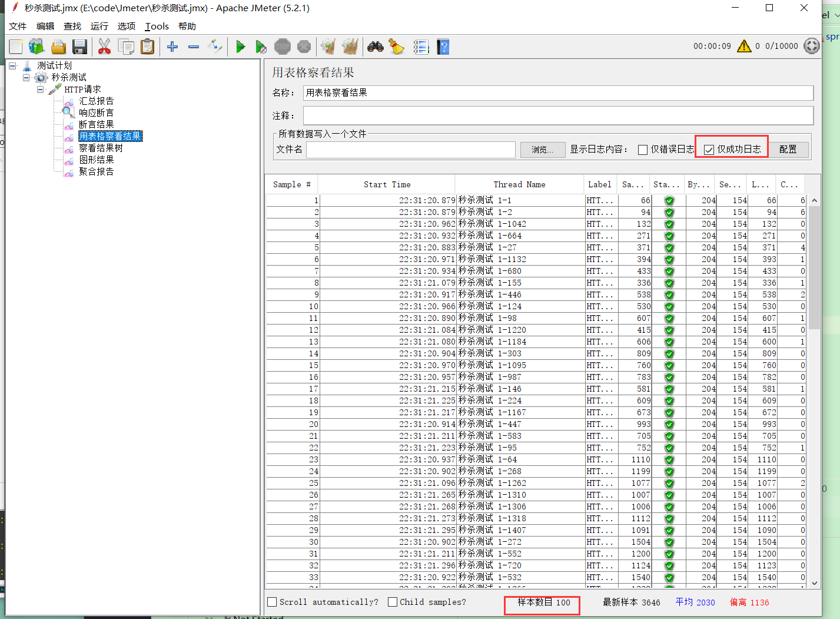Click the Search binoculars icon
Viewport: 840px width, 619px height.
pos(376,47)
